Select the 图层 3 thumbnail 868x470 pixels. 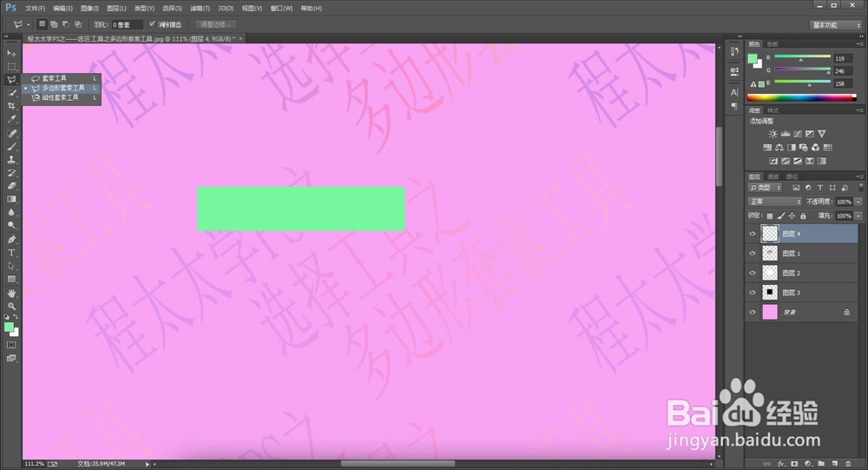tap(770, 292)
